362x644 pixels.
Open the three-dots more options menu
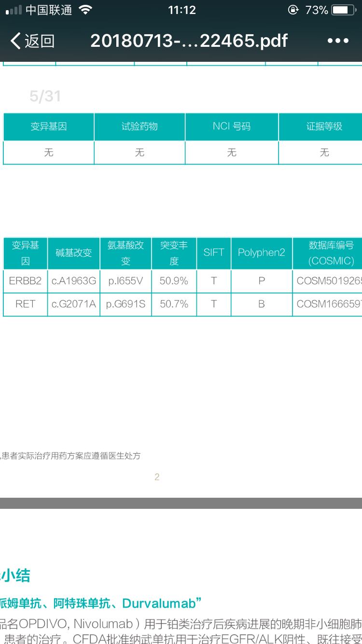[338, 41]
